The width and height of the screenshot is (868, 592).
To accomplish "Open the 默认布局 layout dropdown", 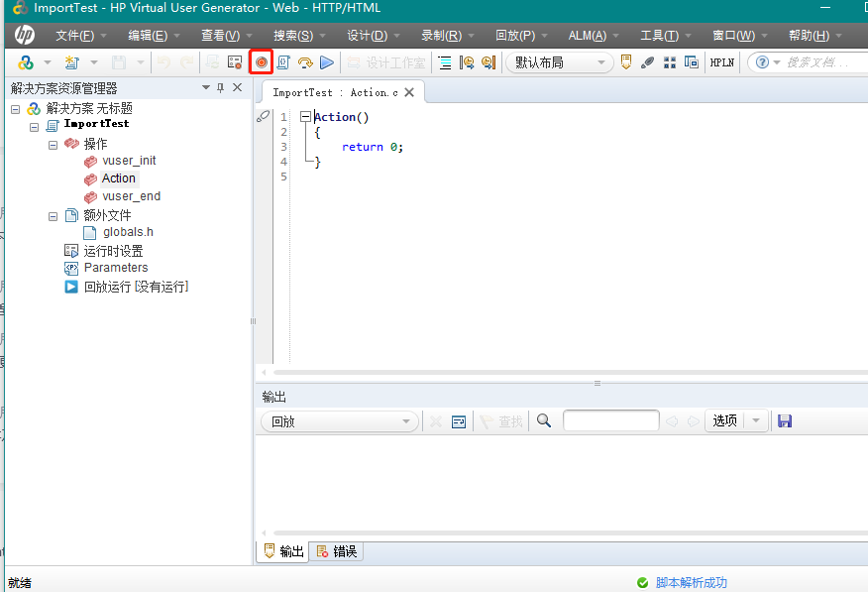I will click(x=558, y=61).
